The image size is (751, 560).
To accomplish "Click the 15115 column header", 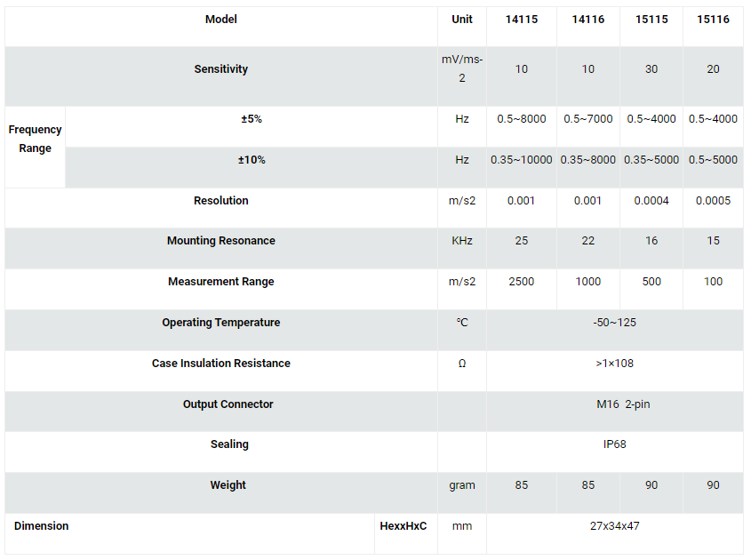I will coord(651,20).
